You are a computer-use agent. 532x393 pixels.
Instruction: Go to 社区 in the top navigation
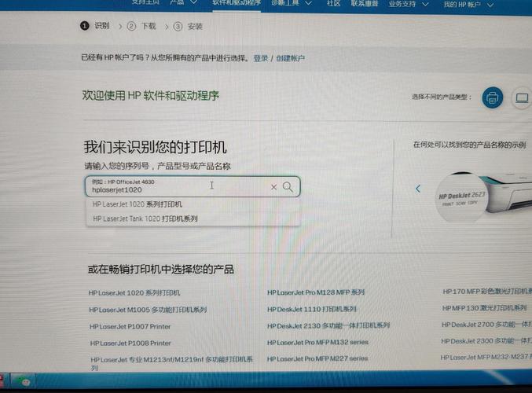pyautogui.click(x=334, y=4)
